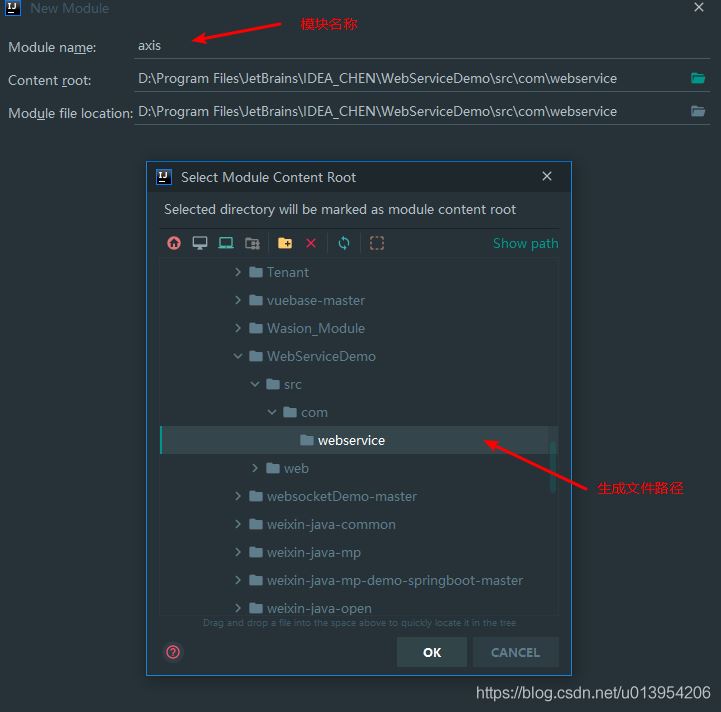Click the Module file location path field
This screenshot has height=712, width=721.
(x=412, y=112)
